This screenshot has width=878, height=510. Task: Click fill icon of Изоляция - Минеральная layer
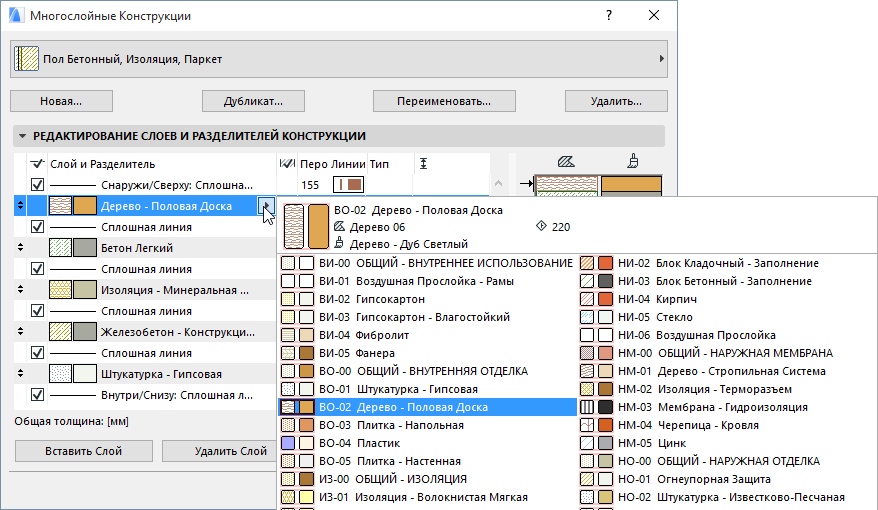(60, 290)
